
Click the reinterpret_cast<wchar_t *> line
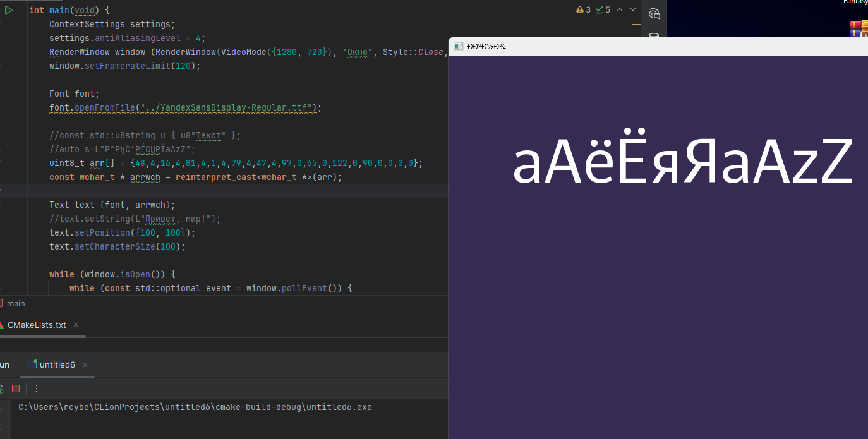click(196, 177)
